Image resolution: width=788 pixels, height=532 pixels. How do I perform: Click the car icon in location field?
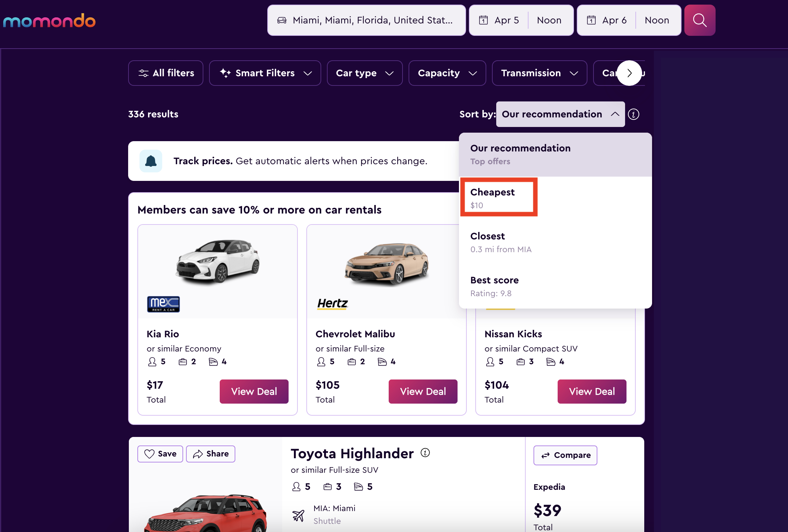coord(282,20)
